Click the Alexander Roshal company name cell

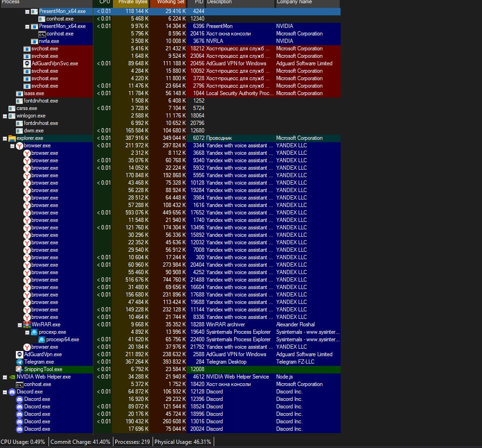(295, 324)
